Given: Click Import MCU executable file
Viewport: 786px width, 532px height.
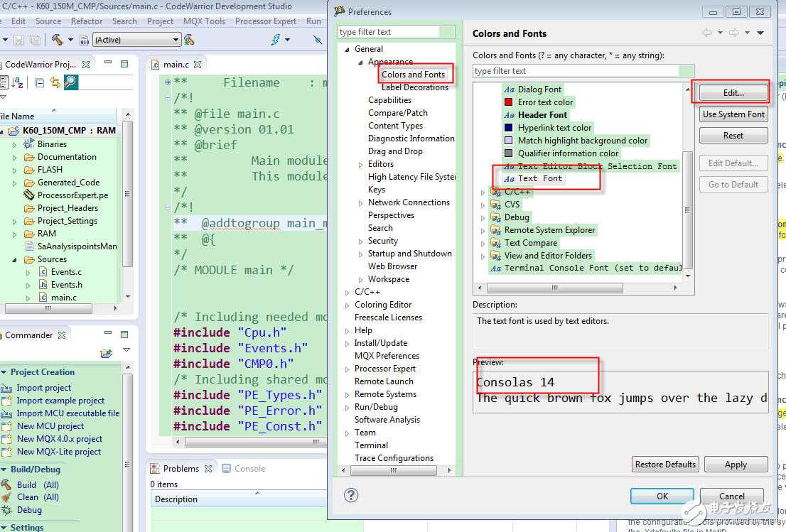Looking at the screenshot, I should [68, 413].
